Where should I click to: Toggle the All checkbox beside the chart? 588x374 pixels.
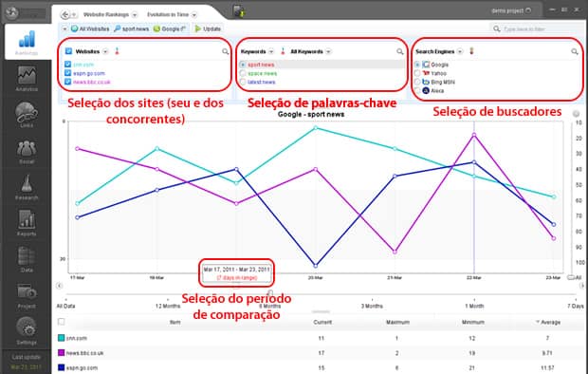[571, 277]
